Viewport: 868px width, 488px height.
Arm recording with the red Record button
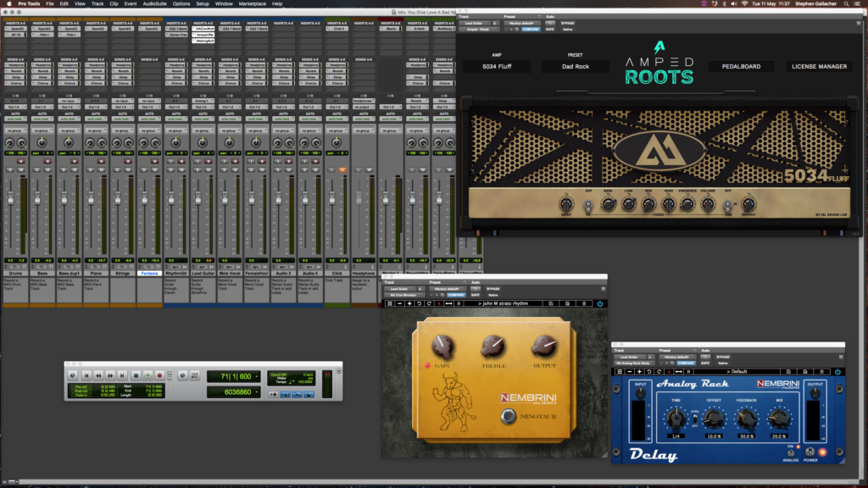[x=160, y=375]
